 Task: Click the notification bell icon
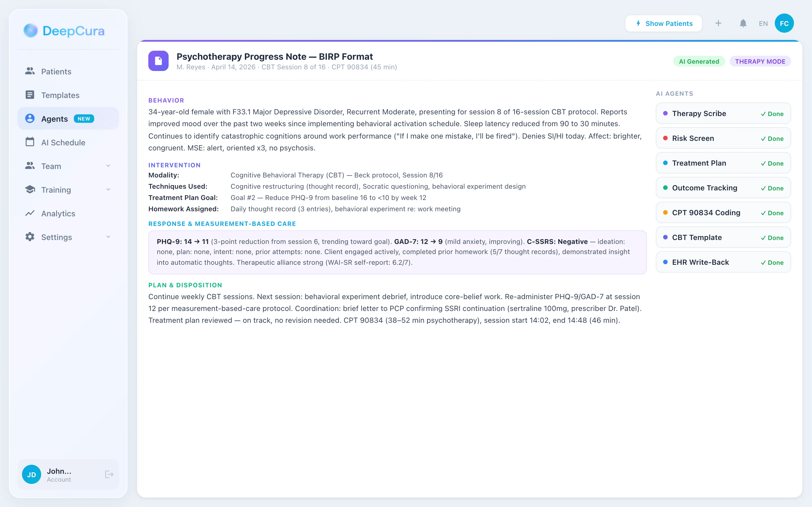coord(743,23)
